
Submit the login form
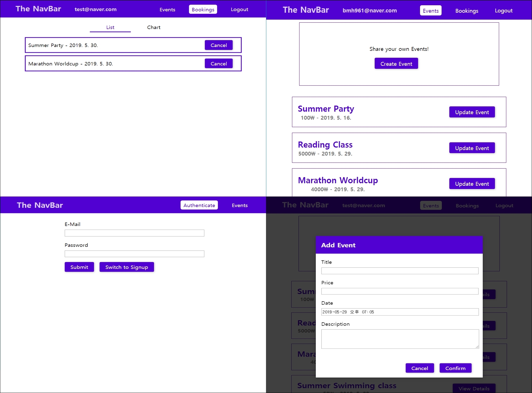tap(79, 267)
